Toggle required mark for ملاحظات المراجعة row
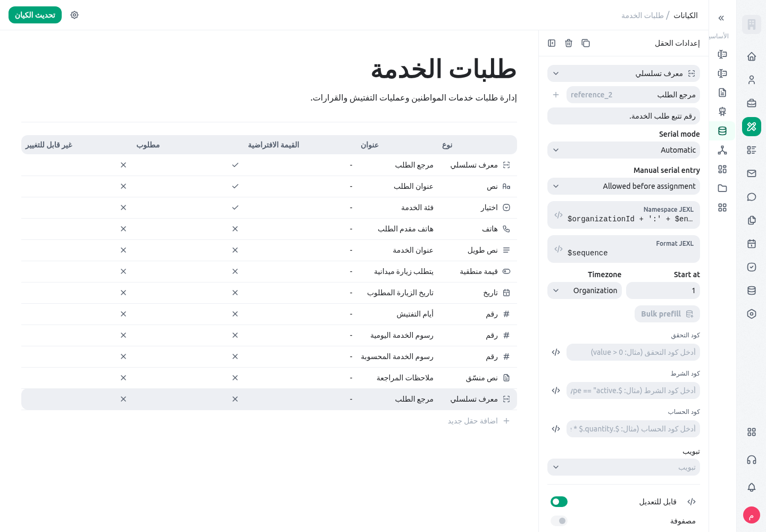Viewport: 766px width, 532px height. (x=235, y=378)
